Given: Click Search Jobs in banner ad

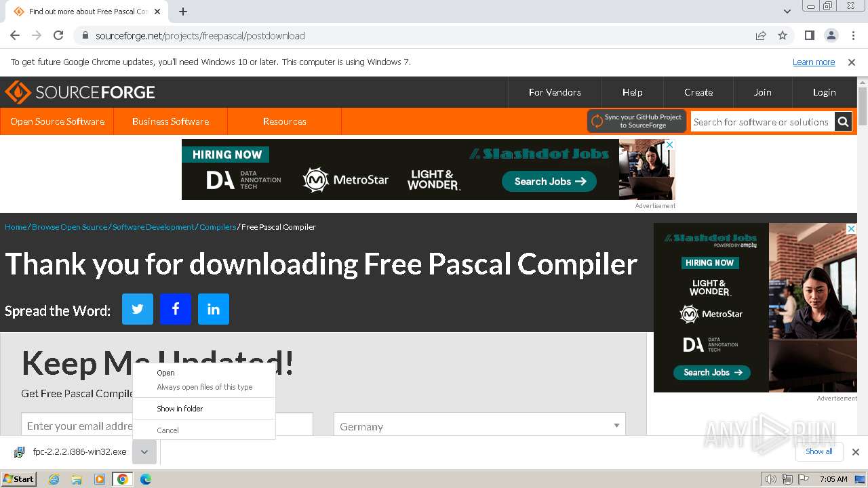Looking at the screenshot, I should tap(549, 181).
